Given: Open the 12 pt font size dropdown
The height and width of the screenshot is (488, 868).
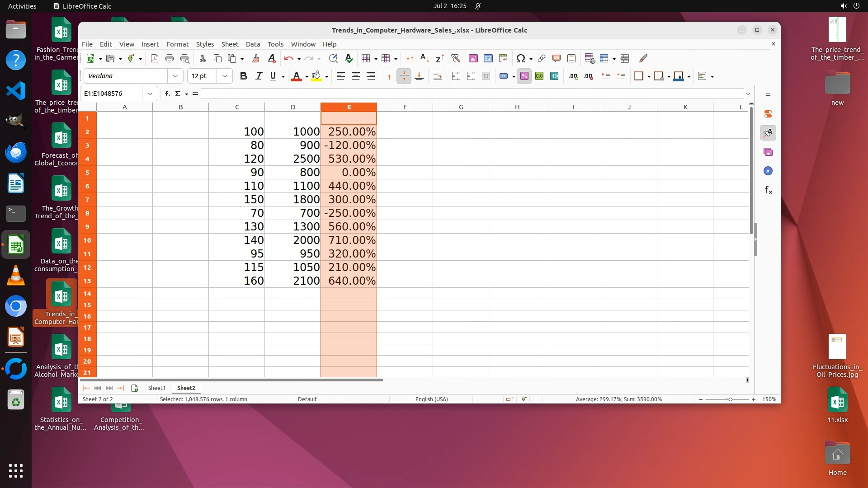Looking at the screenshot, I should pyautogui.click(x=225, y=76).
